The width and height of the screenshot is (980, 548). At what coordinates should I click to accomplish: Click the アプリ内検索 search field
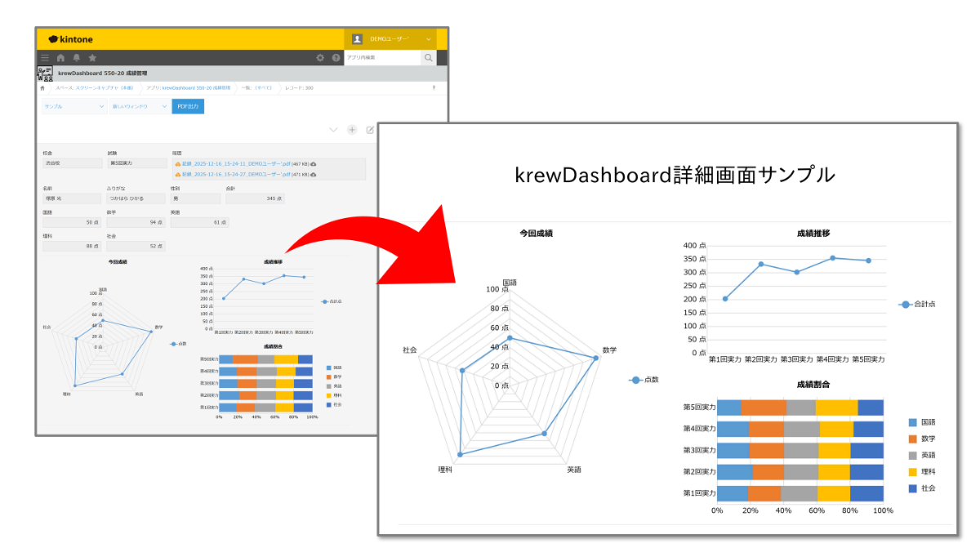point(381,58)
